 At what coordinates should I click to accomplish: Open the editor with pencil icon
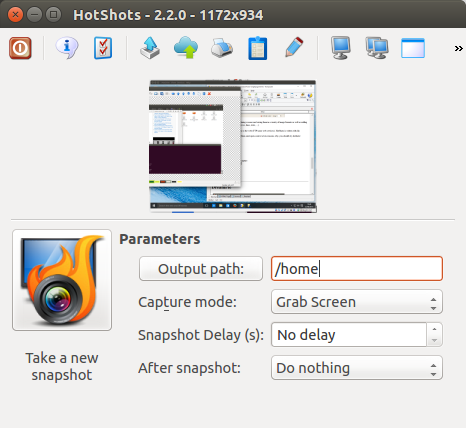294,47
